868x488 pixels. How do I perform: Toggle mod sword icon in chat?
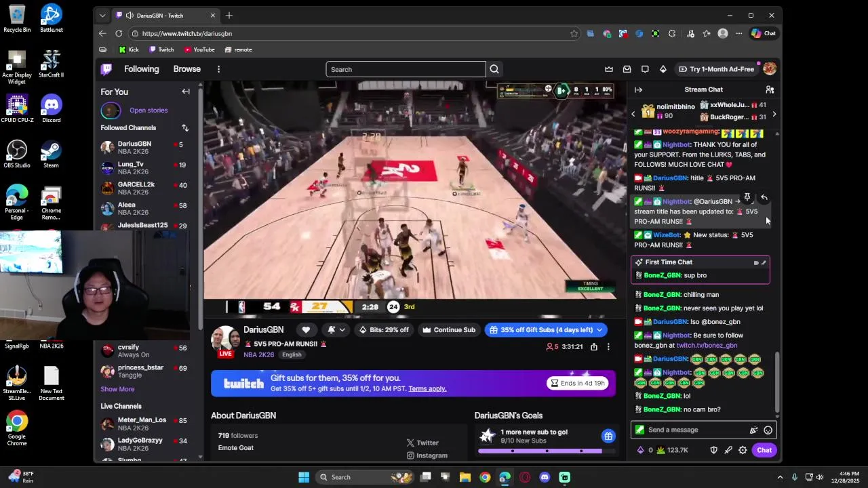pos(728,450)
